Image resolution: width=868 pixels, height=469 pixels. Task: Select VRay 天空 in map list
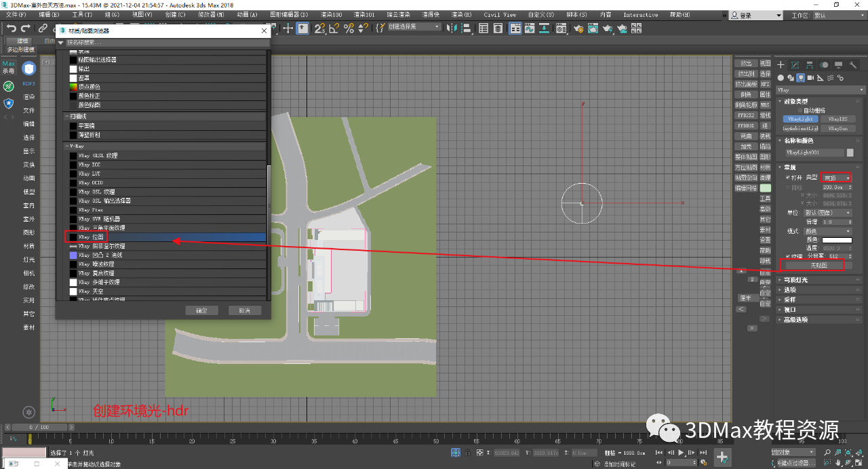coord(168,291)
